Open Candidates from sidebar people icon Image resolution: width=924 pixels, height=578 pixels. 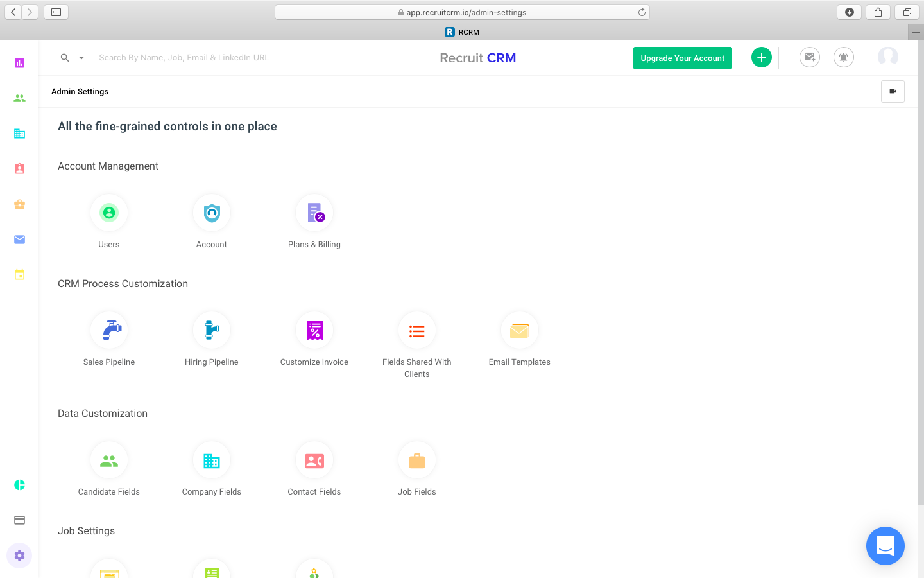(20, 98)
